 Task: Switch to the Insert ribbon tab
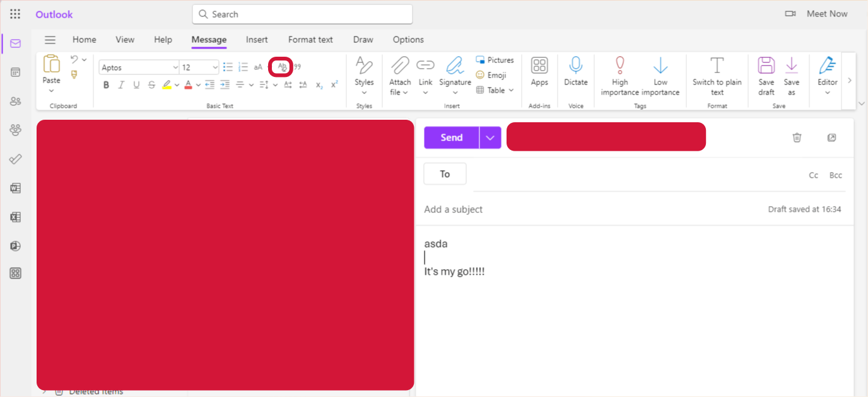(257, 40)
